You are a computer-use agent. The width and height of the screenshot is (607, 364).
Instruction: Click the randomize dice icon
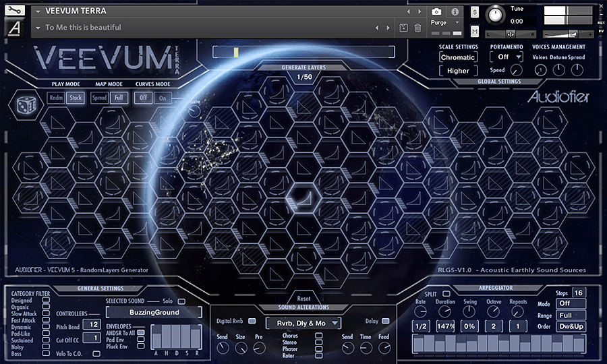tap(26, 105)
